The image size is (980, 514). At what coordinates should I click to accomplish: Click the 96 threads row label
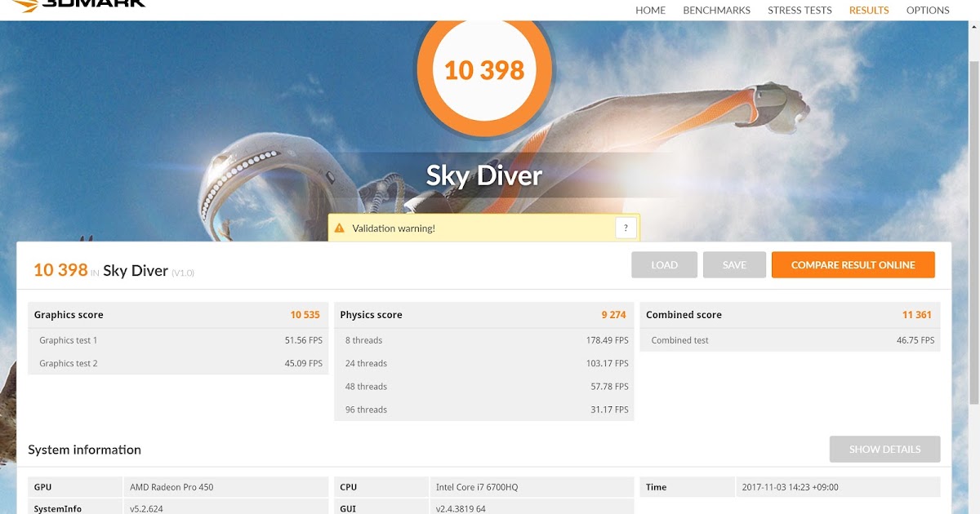[366, 410]
